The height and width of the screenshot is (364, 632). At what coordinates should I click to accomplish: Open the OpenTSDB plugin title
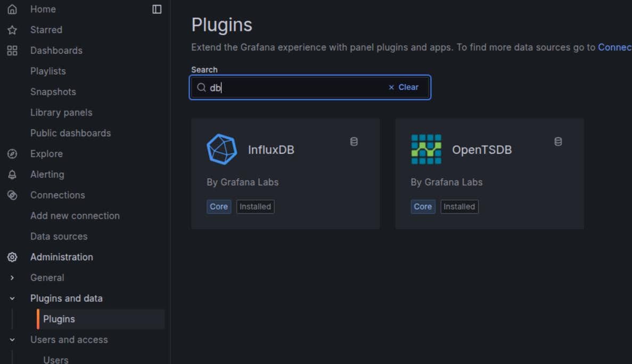coord(482,150)
